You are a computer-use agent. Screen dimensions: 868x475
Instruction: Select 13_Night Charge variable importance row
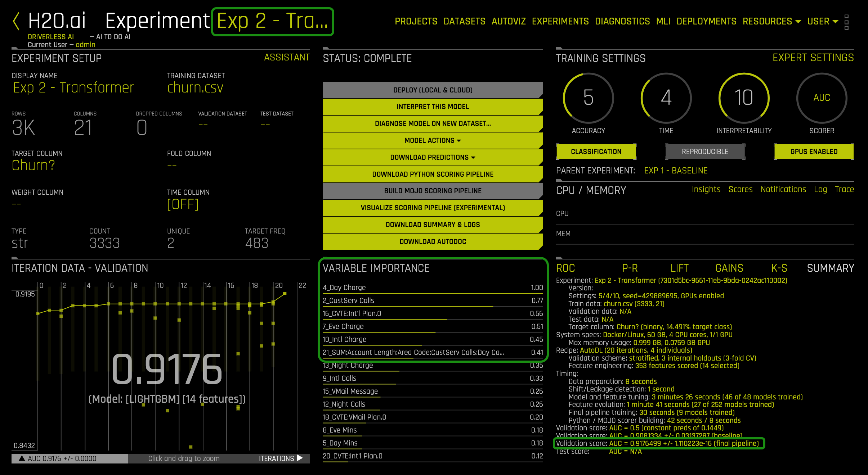[x=433, y=365]
